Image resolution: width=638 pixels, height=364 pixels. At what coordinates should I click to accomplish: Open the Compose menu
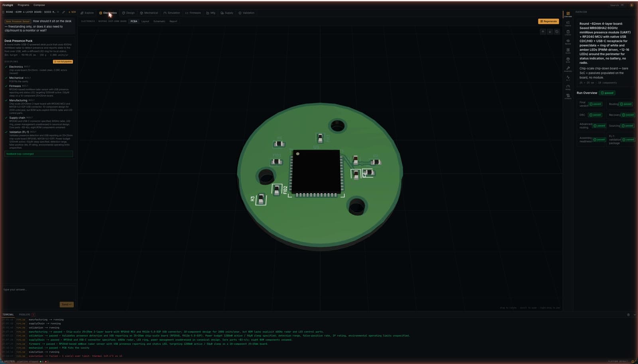[x=39, y=5]
